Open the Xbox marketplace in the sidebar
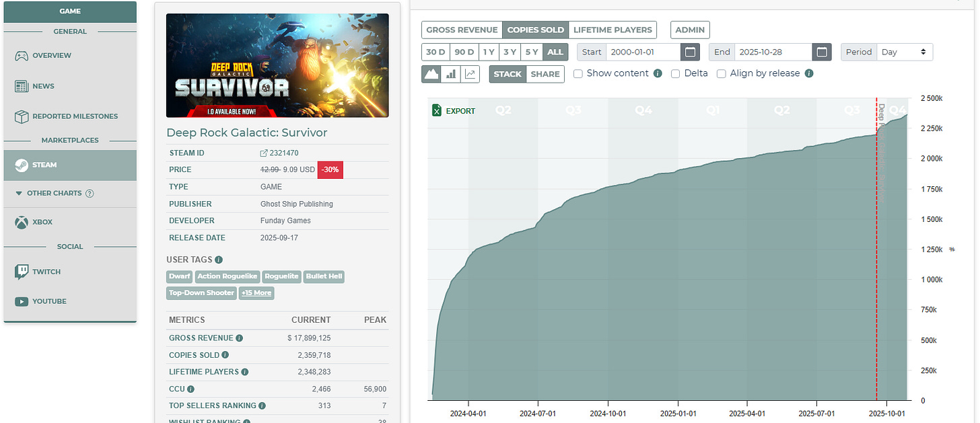Viewport: 980px width, 423px height. pos(69,222)
